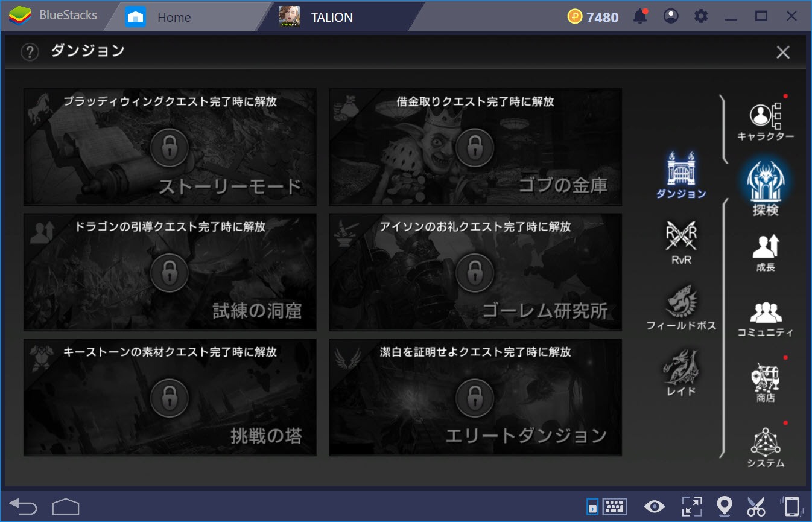Click the help question mark beside ダンジョン
The image size is (812, 522).
click(30, 52)
